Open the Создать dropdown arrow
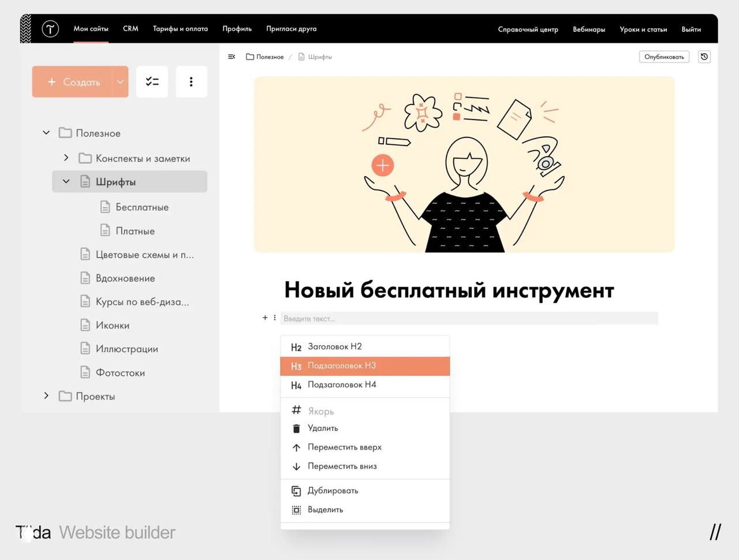739x560 pixels. coord(120,81)
